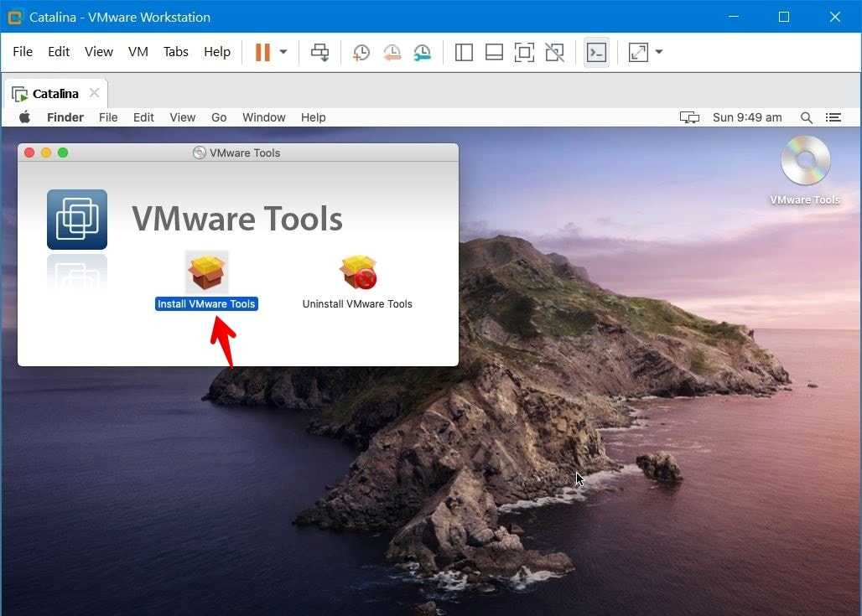Toggle the library sidebar view
862x616 pixels.
coord(464,52)
